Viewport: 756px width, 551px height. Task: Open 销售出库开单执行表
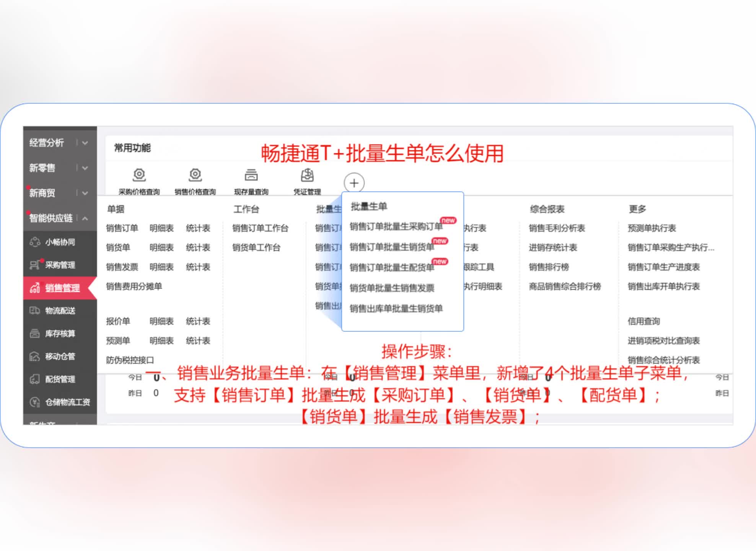point(663,286)
